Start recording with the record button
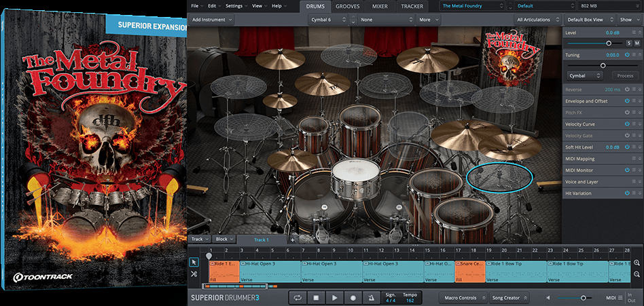 click(x=353, y=298)
